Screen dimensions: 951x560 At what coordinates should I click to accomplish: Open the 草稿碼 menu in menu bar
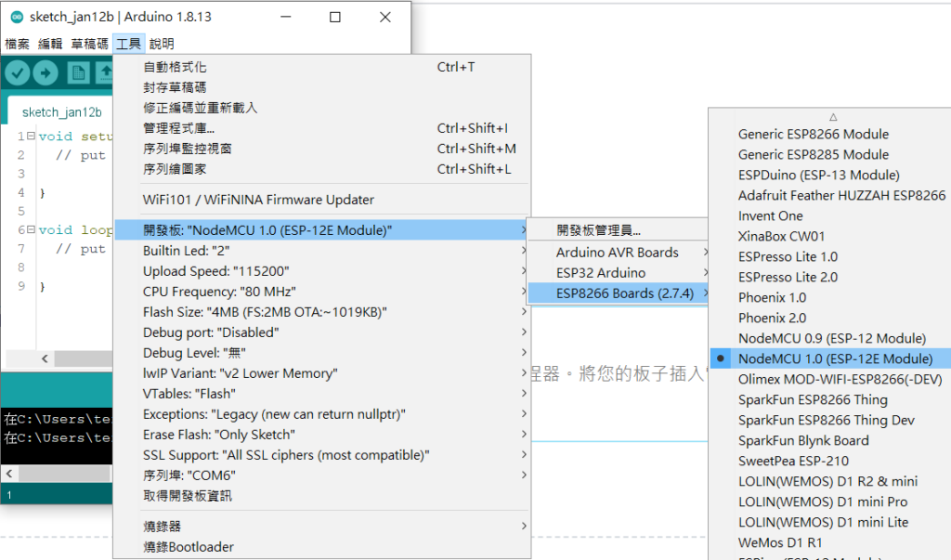pos(89,44)
